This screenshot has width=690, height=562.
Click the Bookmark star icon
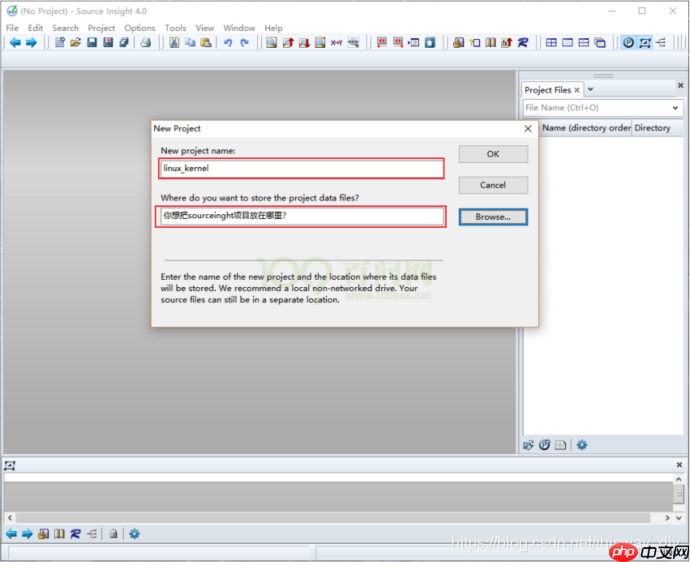[x=430, y=43]
